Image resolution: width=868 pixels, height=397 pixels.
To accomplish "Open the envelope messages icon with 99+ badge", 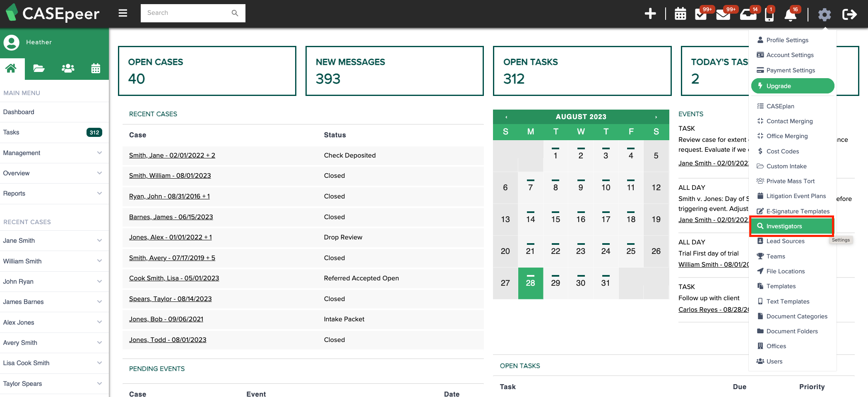I will (723, 14).
